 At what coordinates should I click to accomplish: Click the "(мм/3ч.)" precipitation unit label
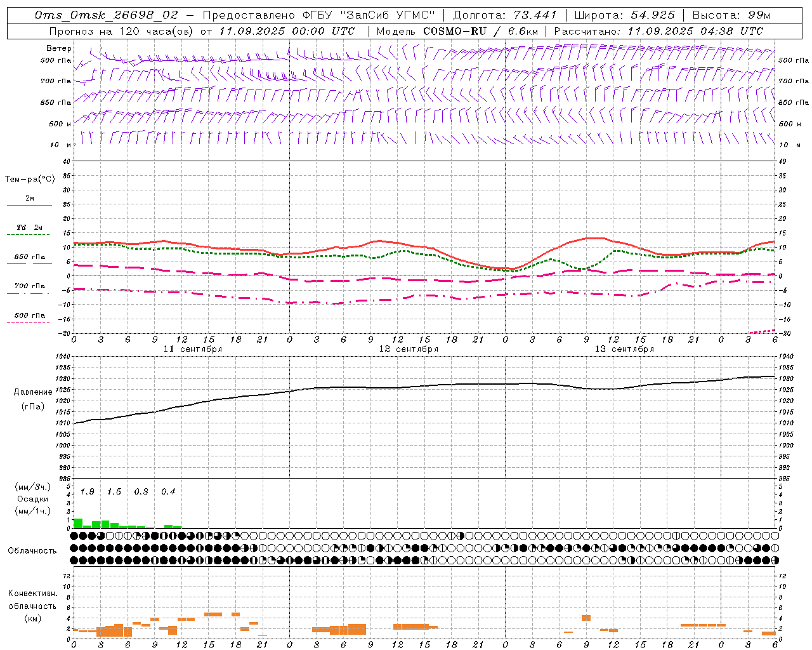pos(33,487)
